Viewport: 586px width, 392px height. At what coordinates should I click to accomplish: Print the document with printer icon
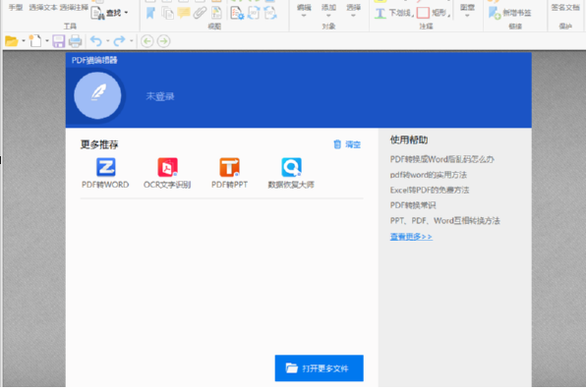pos(75,41)
